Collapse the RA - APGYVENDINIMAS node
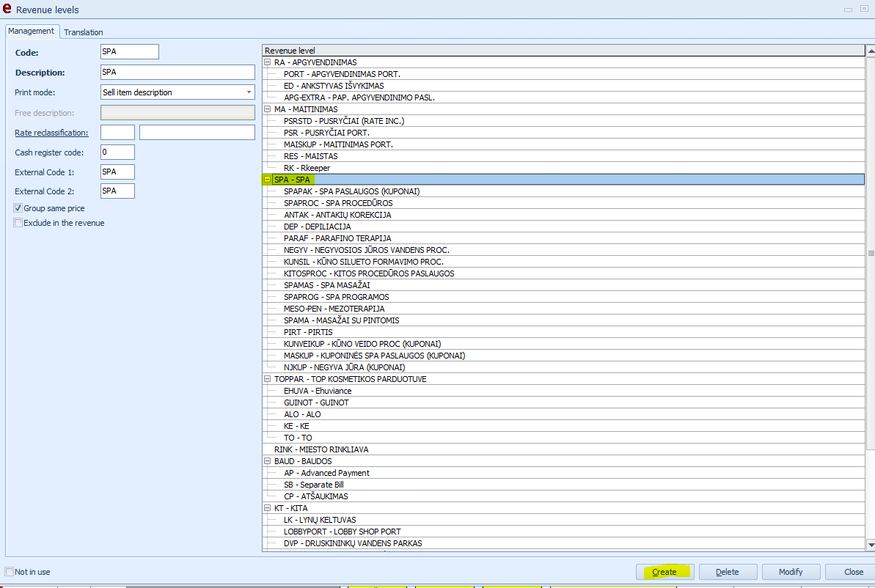This screenshot has height=588, width=875. (x=267, y=62)
